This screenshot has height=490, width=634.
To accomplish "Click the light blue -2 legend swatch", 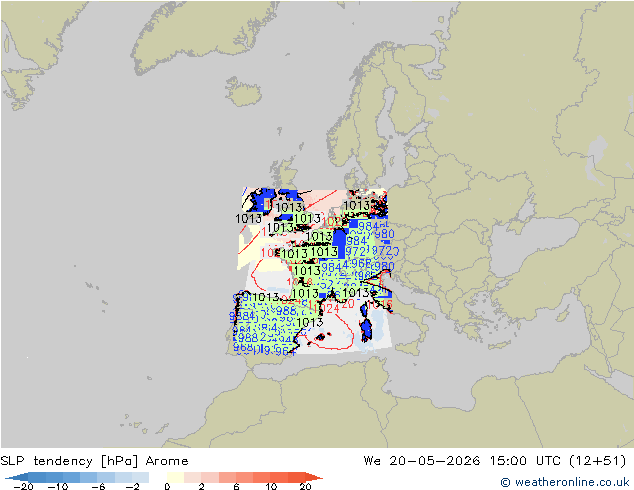I will point(140,477).
